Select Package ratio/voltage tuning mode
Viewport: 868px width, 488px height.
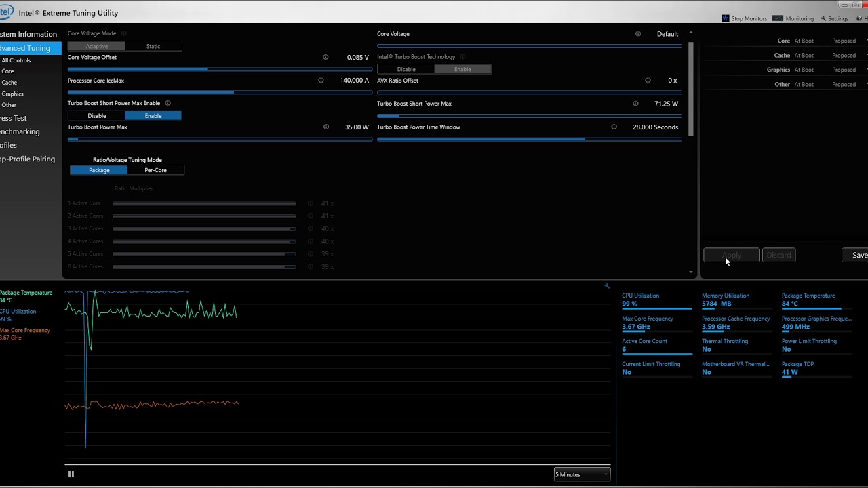tap(99, 170)
